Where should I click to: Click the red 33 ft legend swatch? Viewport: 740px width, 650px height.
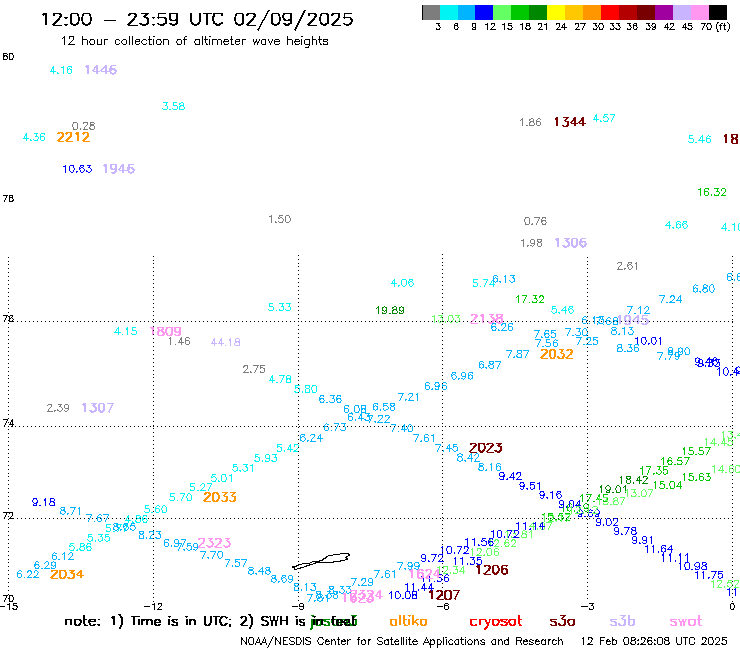pyautogui.click(x=610, y=12)
